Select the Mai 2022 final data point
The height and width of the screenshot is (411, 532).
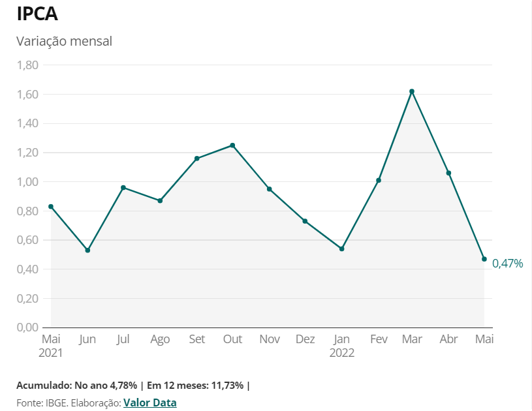(484, 259)
